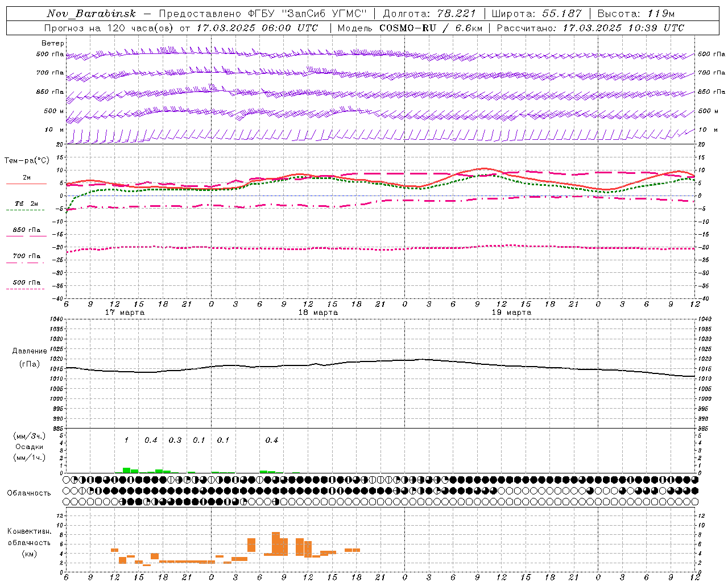Click the '(мм/1ч.)' precipitation unit label
Viewport: 728px width, 582px height.
[x=29, y=458]
